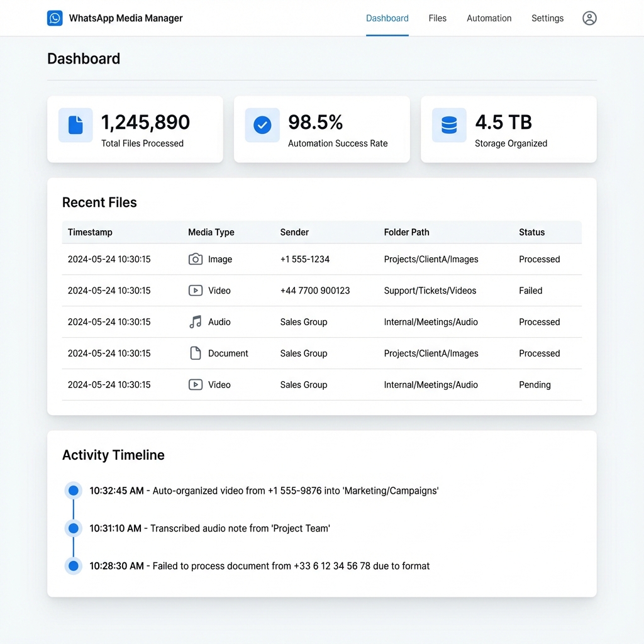Viewport: 644px width, 644px height.
Task: Click the 1,245,890 total files value
Action: click(145, 122)
